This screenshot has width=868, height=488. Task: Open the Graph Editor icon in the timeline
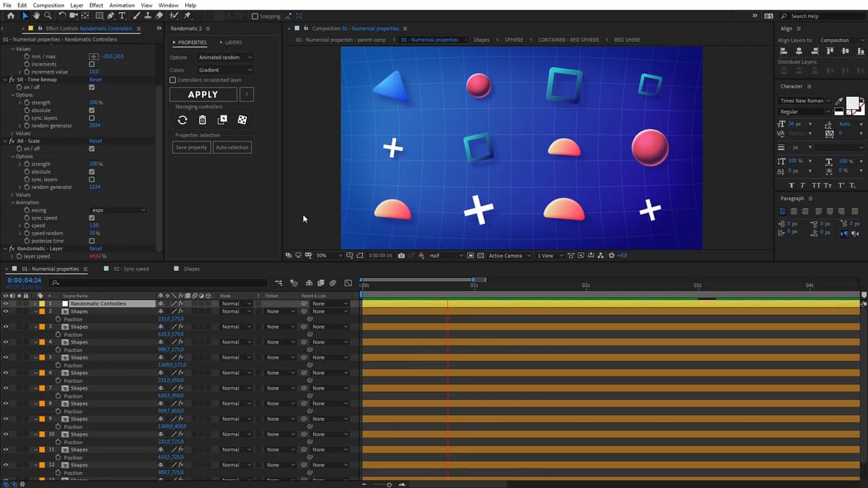pyautogui.click(x=349, y=283)
